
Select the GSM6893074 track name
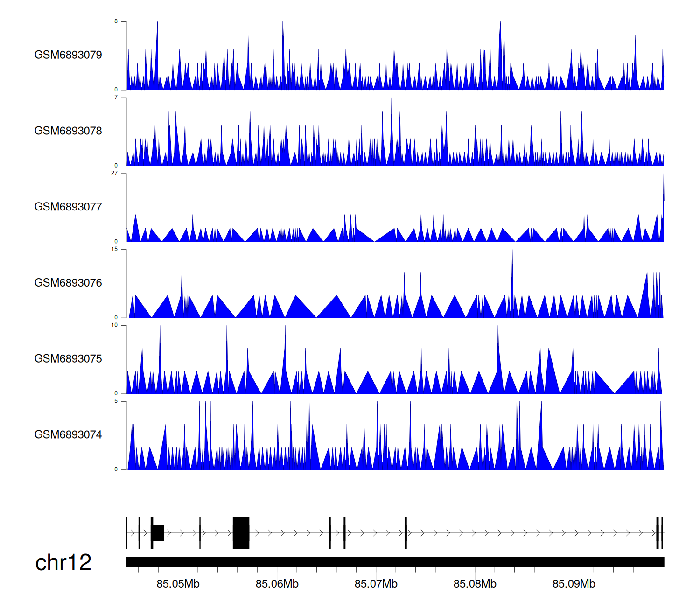(x=68, y=435)
